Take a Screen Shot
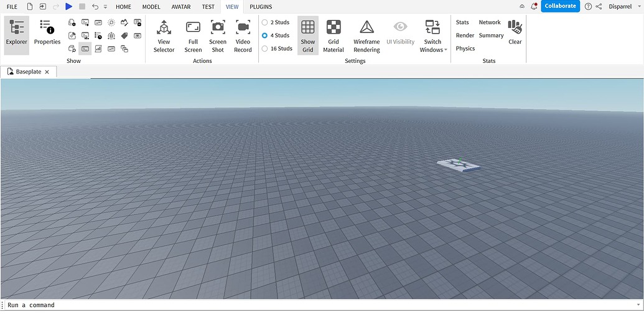Screen dimensions: 644x327 point(218,36)
